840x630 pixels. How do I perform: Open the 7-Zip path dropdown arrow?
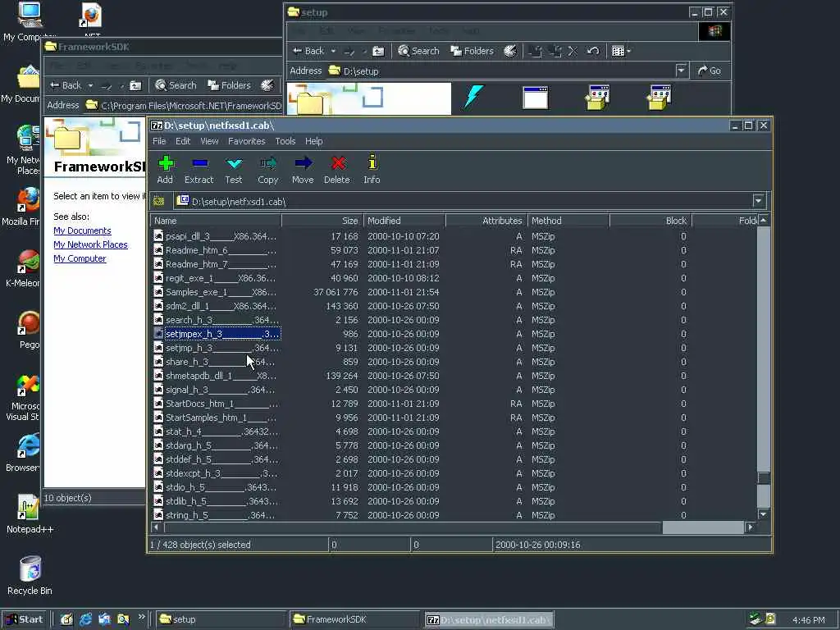pyautogui.click(x=759, y=202)
